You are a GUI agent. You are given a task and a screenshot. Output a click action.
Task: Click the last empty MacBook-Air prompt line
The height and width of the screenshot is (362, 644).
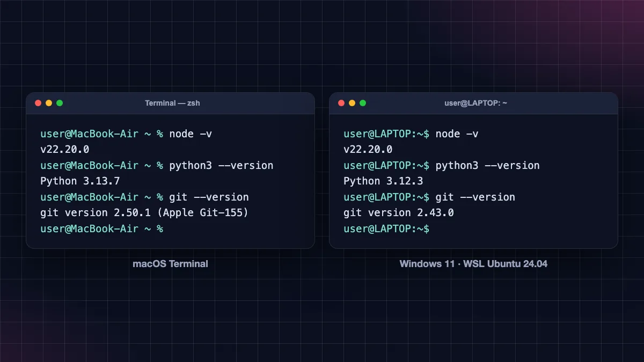tap(101, 229)
